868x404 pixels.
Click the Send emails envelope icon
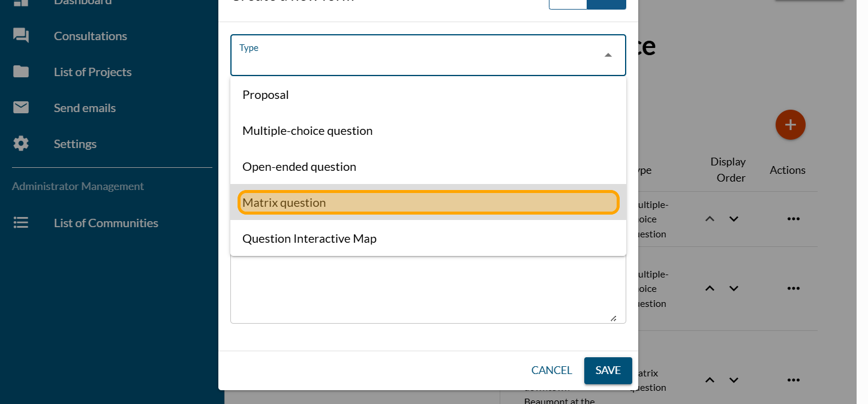click(21, 108)
